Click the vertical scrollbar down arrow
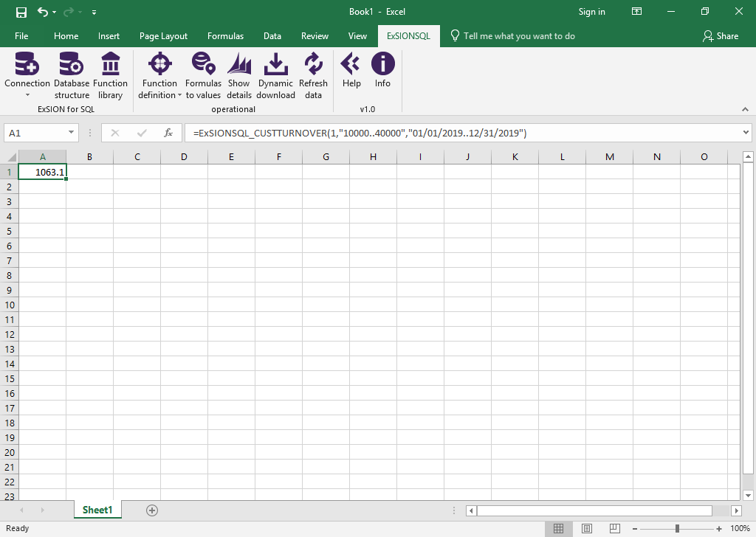Image resolution: width=756 pixels, height=537 pixels. (748, 495)
